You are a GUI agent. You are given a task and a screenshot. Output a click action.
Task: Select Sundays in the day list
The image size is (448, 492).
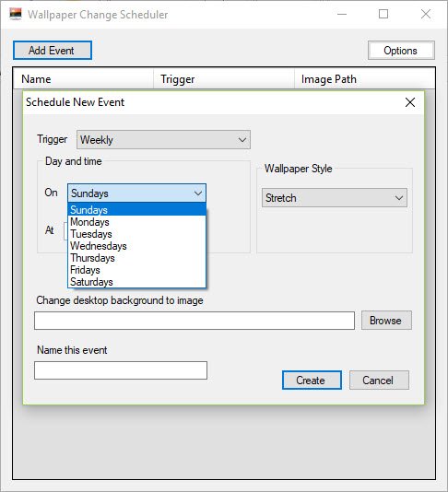pos(136,209)
